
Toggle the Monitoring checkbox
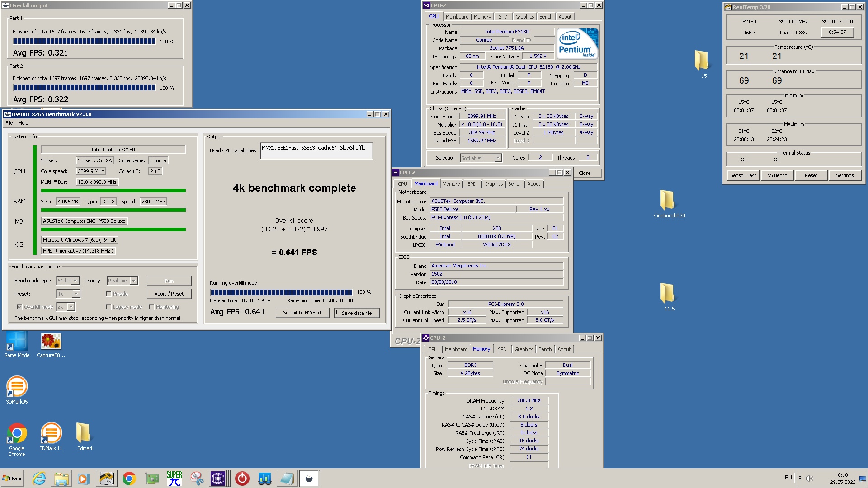click(x=151, y=307)
